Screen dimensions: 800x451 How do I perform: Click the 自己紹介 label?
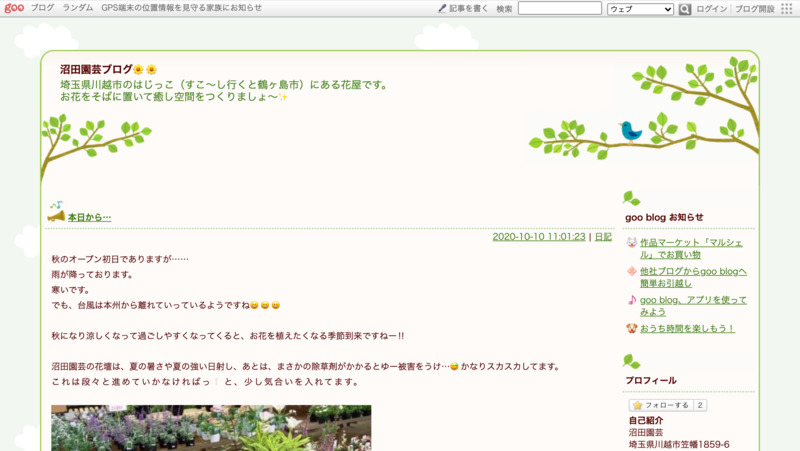click(646, 420)
